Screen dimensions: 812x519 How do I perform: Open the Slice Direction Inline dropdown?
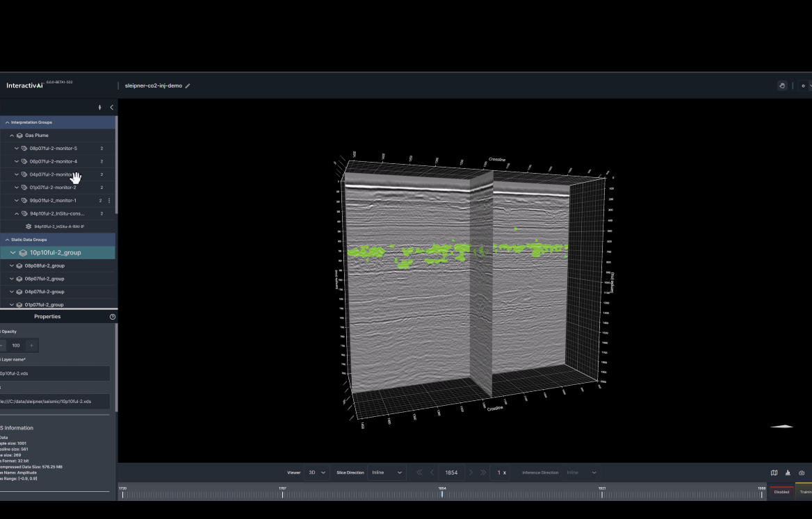tap(387, 472)
